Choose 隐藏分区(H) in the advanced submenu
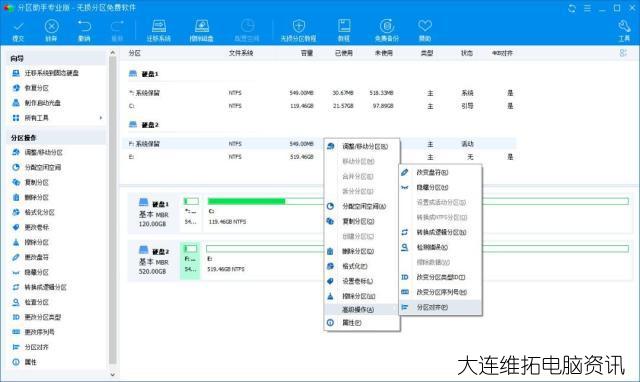Screen dimensions: 640x382 pyautogui.click(x=440, y=188)
